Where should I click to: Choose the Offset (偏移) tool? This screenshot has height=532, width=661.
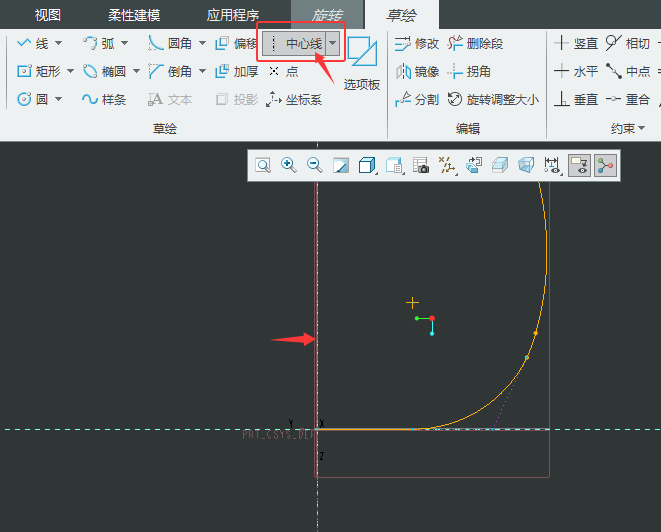point(235,43)
